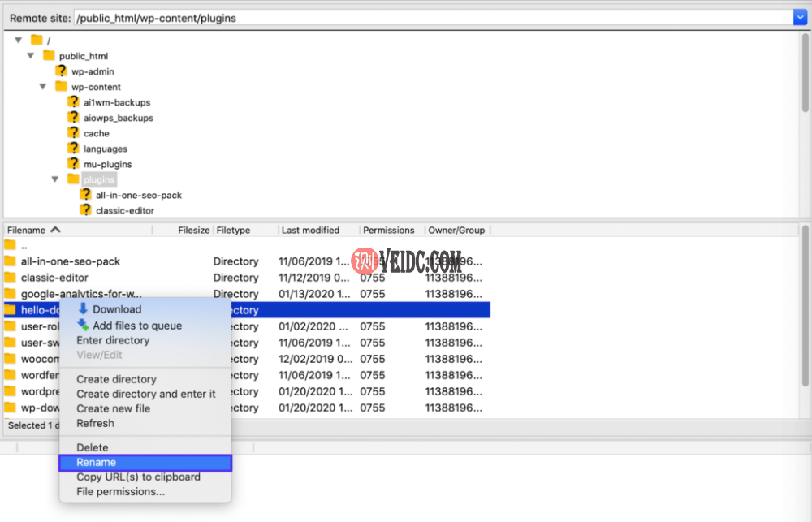Sort files by Filename column header
Viewport: 812px width, 522px height.
pos(32,231)
